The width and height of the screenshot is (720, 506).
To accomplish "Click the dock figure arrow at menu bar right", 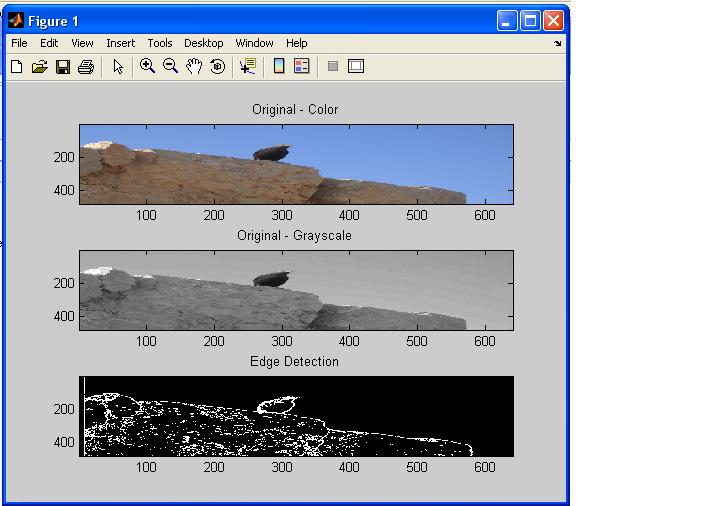I will tap(558, 44).
